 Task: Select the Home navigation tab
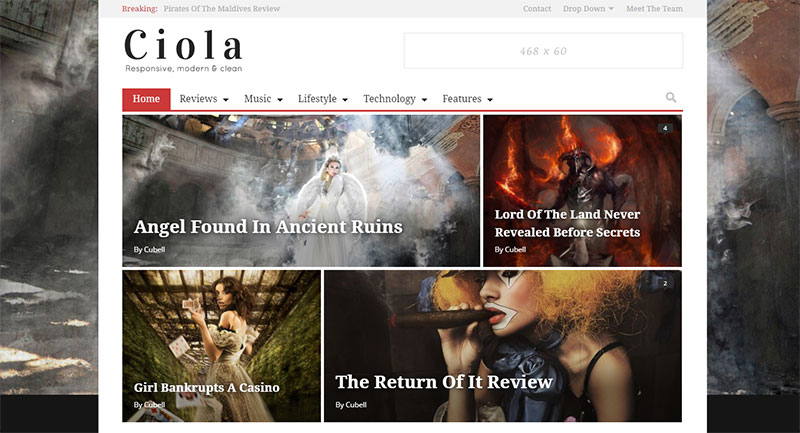coord(146,99)
